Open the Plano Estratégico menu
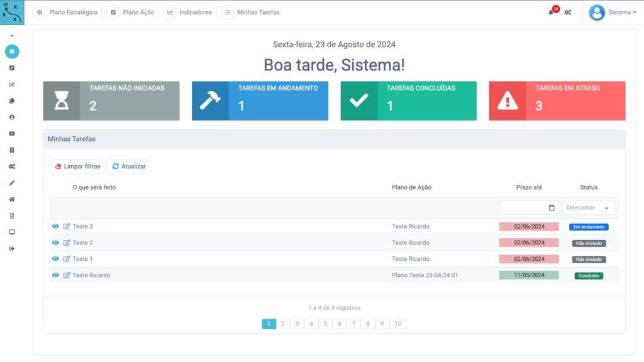Image resolution: width=644 pixels, height=362 pixels. [x=66, y=13]
